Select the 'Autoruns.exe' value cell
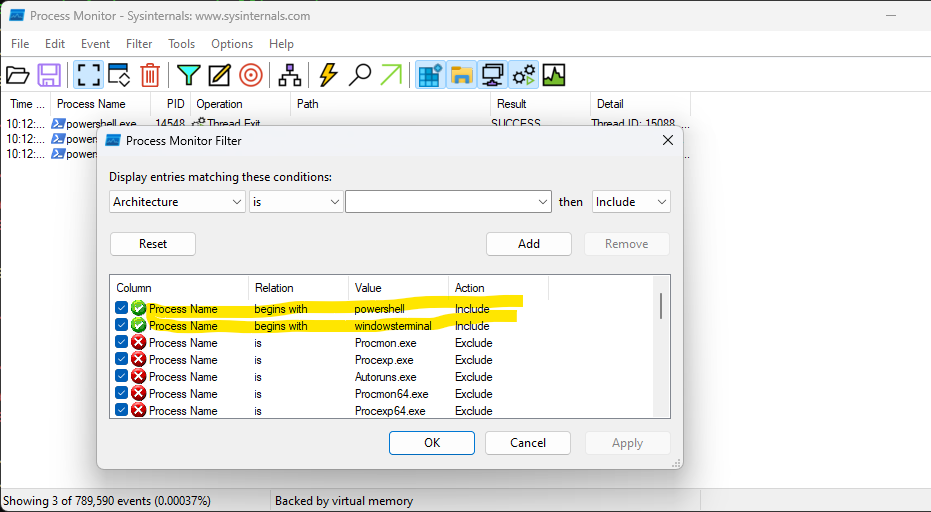931x512 pixels. tap(385, 377)
